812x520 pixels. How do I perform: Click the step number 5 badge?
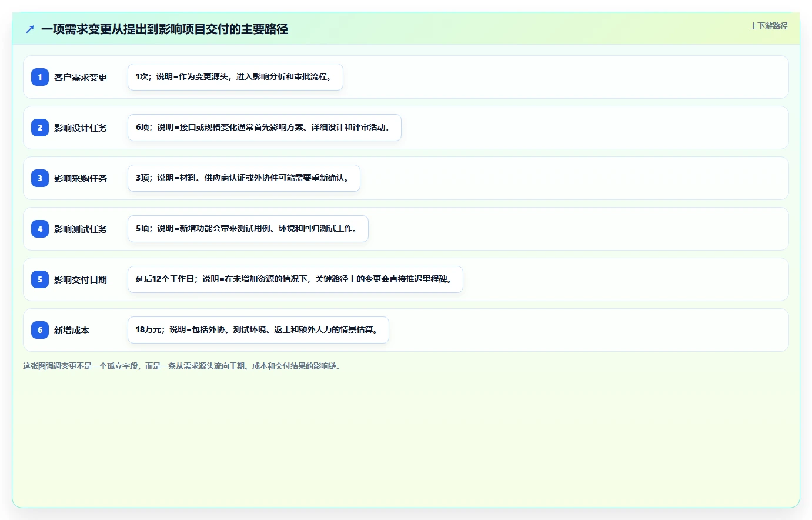[40, 279]
